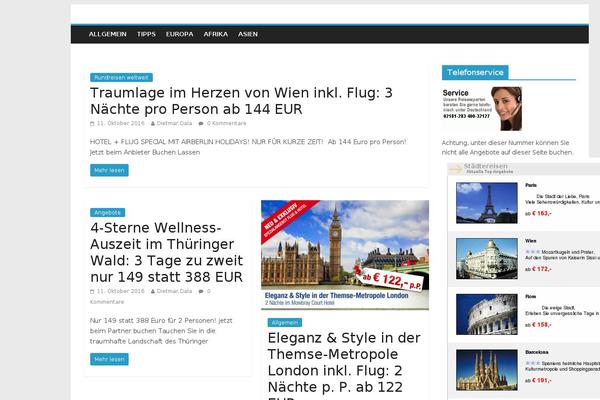Click the Rom Colosseum thumbnail

pos(487,314)
